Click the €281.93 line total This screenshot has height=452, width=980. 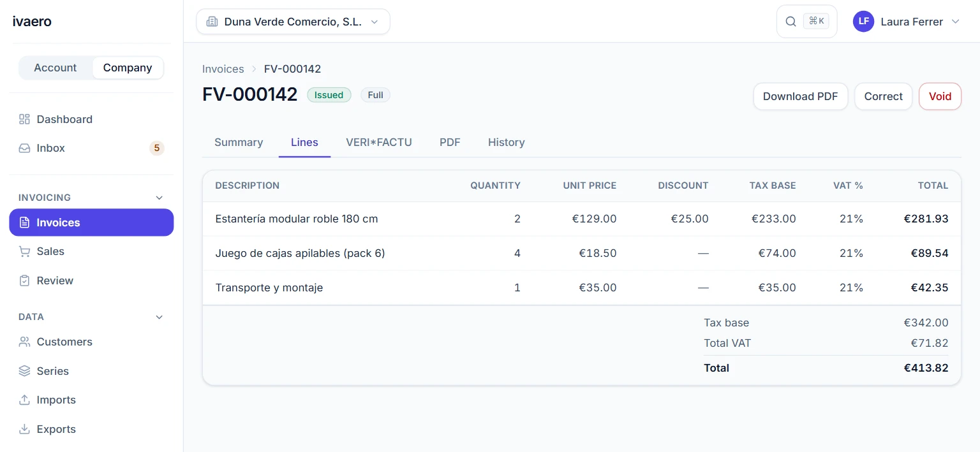926,219
